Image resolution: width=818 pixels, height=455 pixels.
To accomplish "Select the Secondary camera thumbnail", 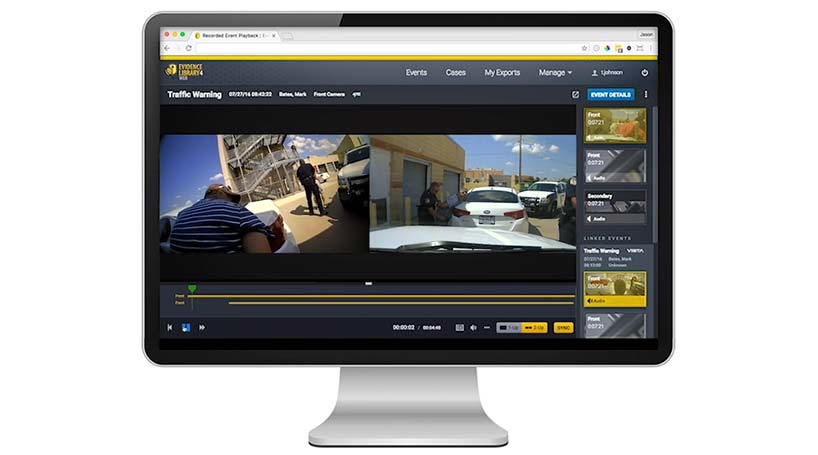I will coord(615,207).
